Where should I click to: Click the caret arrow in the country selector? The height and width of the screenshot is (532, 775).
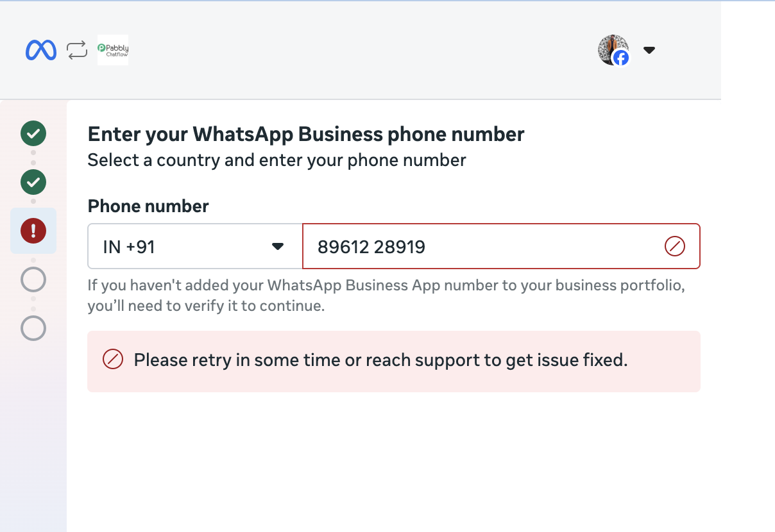click(x=278, y=246)
